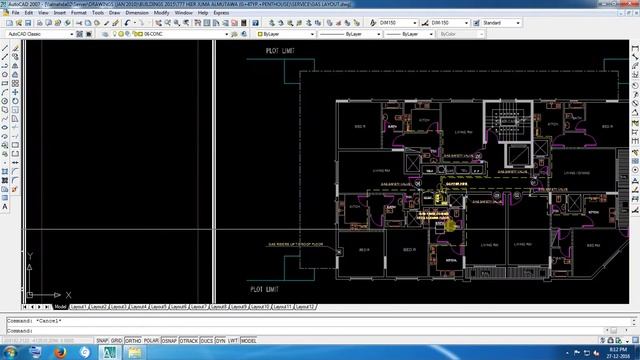Toggle OSNAP in status bar
Screen dimensions: 640x360
coord(169,340)
